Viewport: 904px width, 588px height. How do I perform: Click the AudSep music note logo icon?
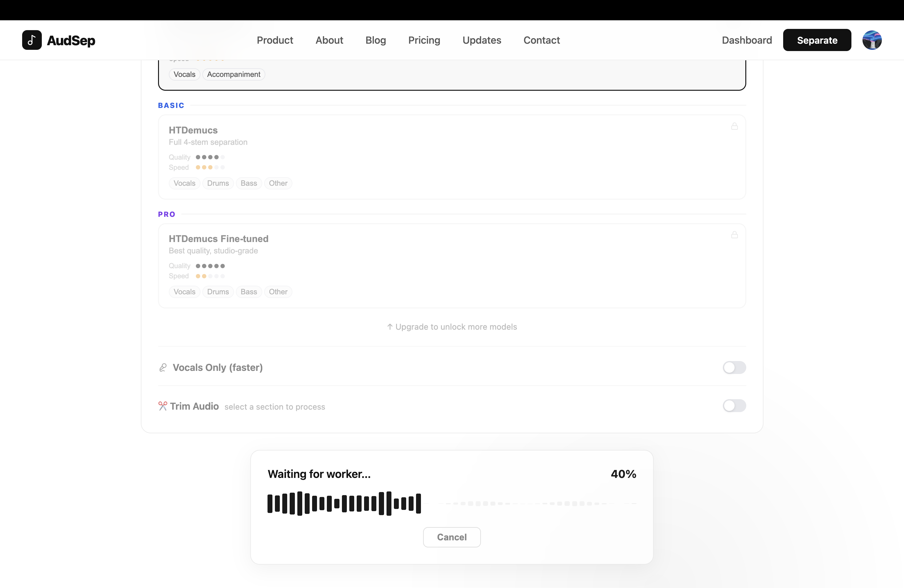click(32, 40)
